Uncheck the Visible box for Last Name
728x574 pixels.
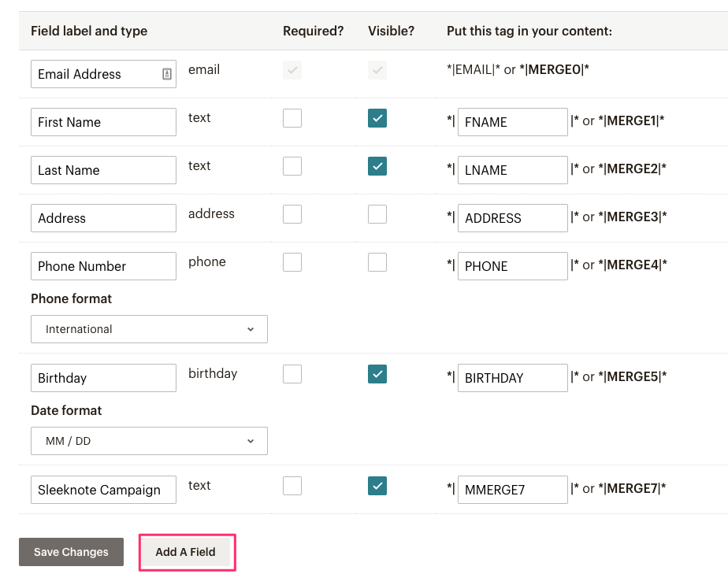377,166
